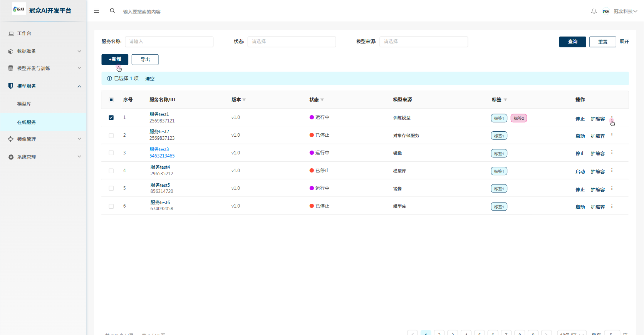644x335 pixels.
Task: Open the 模型来源 dropdown
Action: (x=423, y=42)
